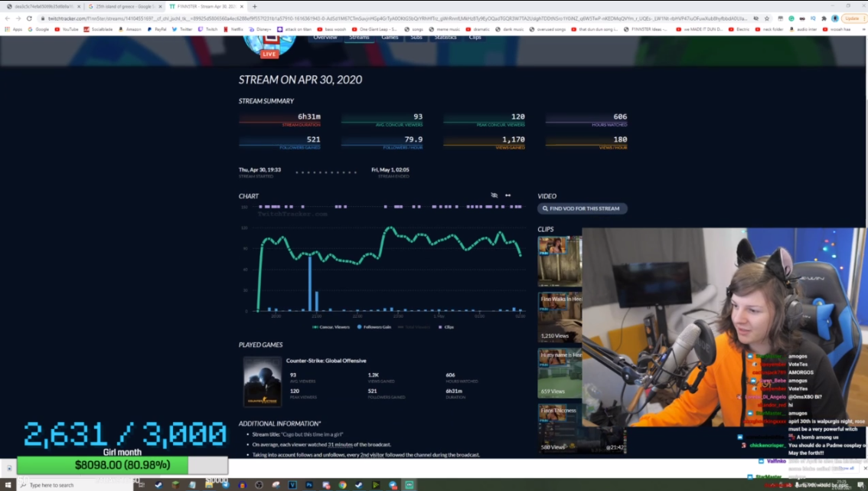
Task: Click the browser back arrow
Action: tap(7, 18)
